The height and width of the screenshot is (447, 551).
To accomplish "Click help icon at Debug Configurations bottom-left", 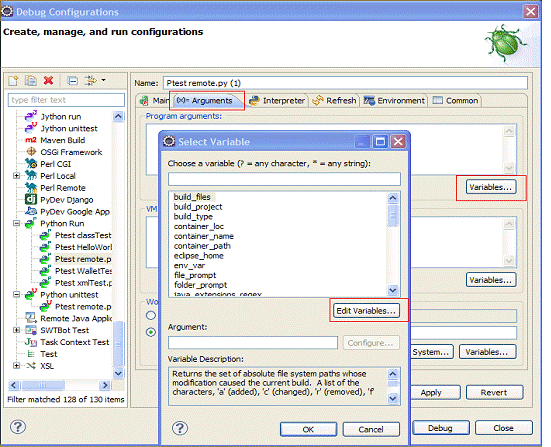I will pyautogui.click(x=18, y=427).
